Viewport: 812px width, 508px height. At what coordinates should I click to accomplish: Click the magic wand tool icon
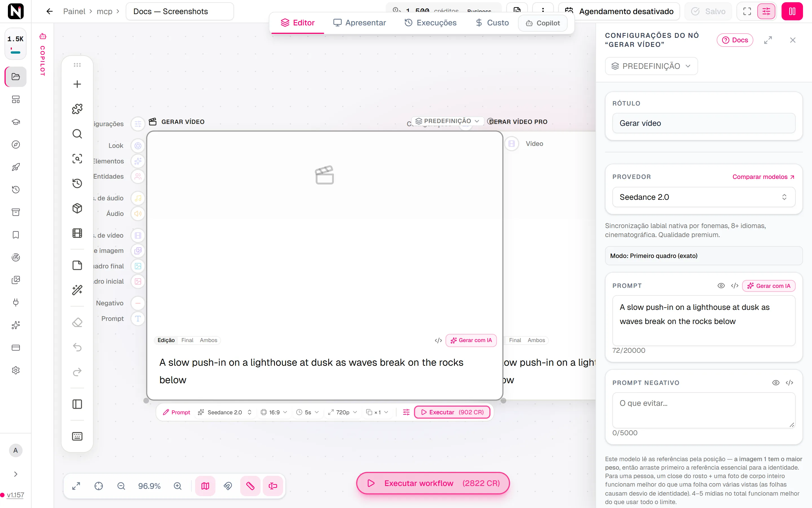pos(77,290)
